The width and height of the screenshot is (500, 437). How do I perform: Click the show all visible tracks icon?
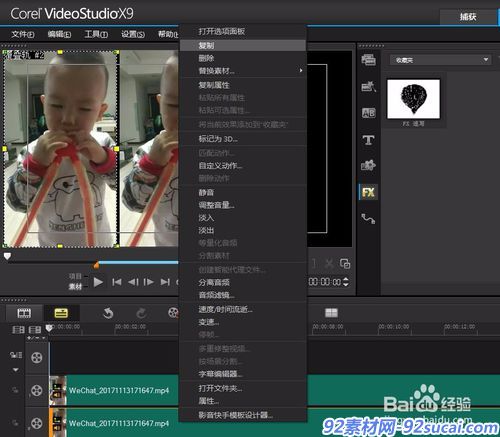[18, 330]
